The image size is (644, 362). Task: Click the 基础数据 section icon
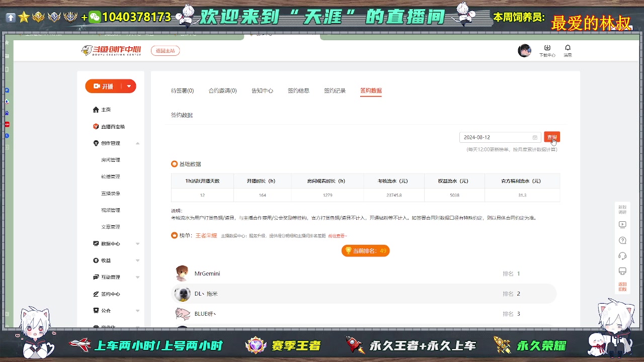pos(174,164)
